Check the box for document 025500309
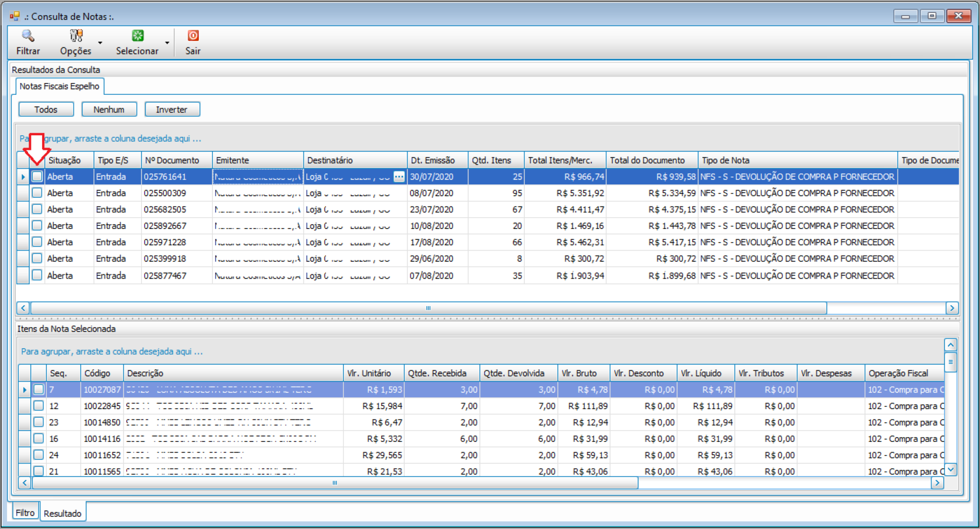Viewport: 980px width, 529px height. 37,193
